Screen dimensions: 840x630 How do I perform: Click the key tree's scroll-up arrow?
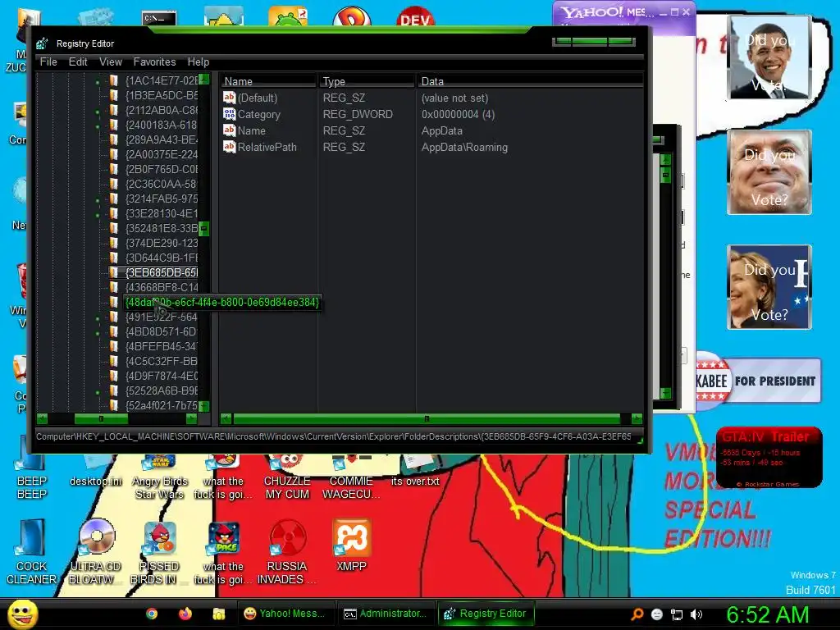pos(203,80)
